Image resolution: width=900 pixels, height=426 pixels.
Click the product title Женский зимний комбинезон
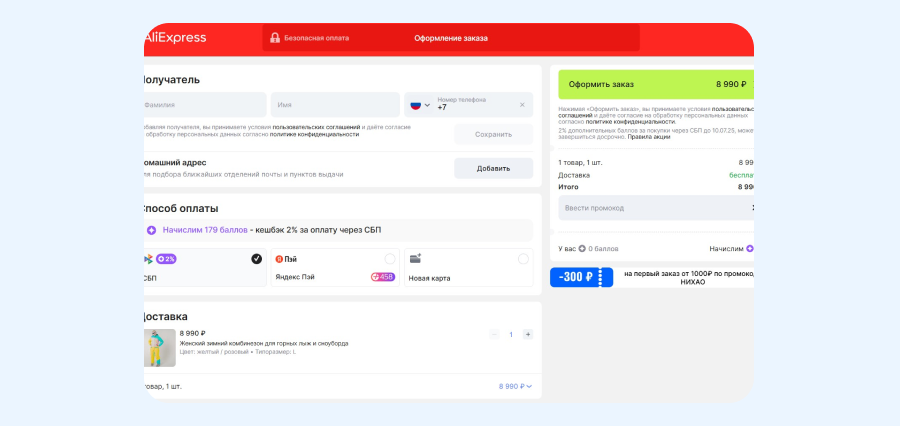pyautogui.click(x=264, y=343)
